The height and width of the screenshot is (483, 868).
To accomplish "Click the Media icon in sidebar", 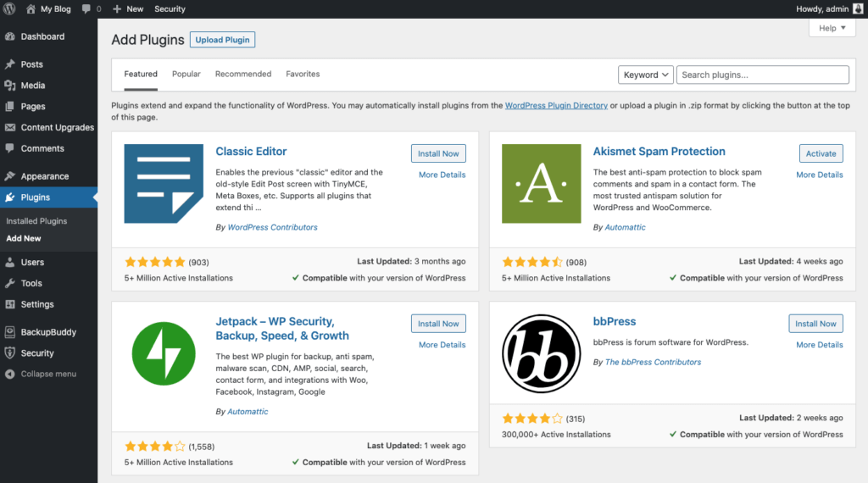I will pyautogui.click(x=10, y=86).
